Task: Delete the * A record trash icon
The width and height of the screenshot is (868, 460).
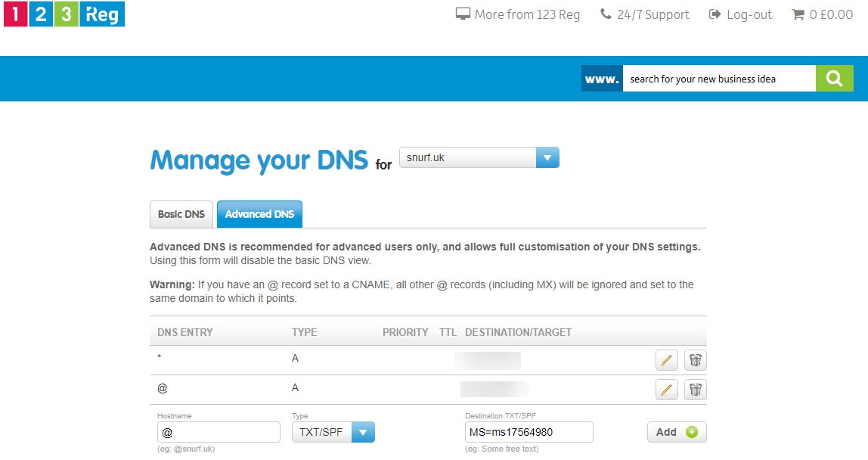Action: [x=695, y=360]
